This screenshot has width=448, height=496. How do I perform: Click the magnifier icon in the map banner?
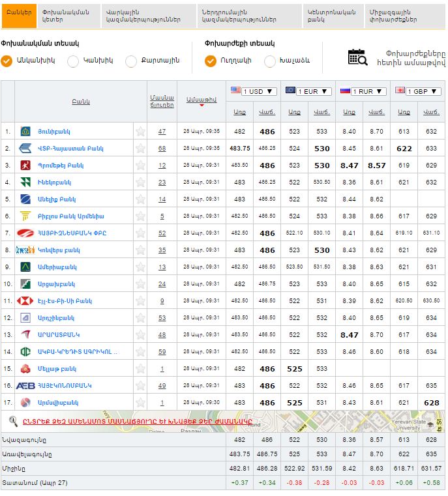click(x=12, y=420)
